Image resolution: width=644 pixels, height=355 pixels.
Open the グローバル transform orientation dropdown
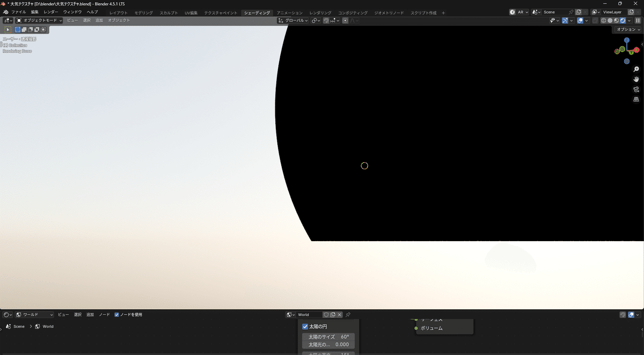coord(292,20)
